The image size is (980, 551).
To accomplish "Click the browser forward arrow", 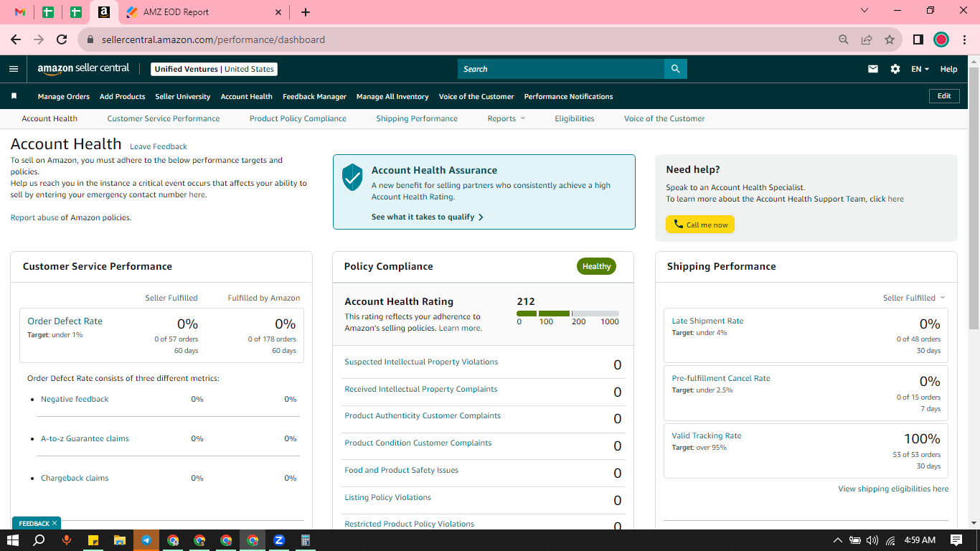I will [x=39, y=39].
